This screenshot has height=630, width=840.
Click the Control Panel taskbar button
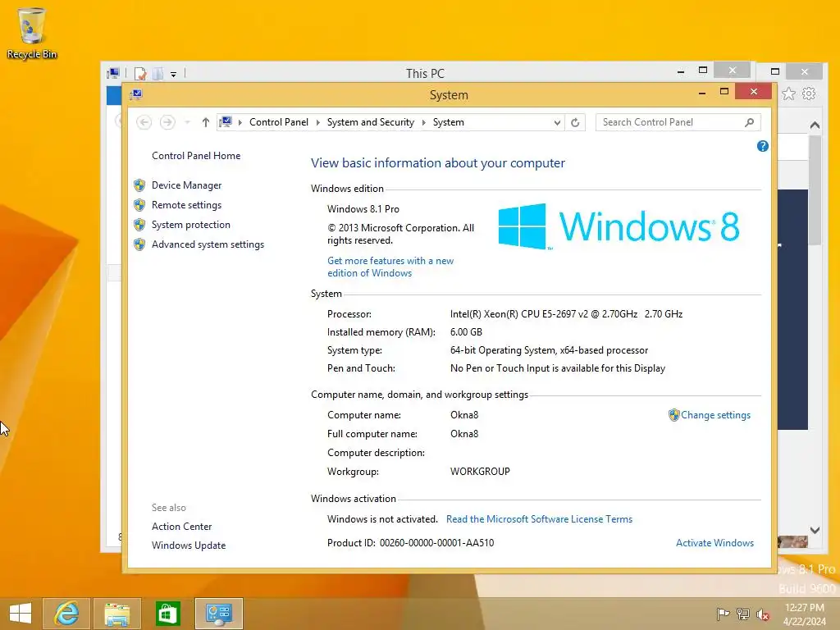click(218, 614)
